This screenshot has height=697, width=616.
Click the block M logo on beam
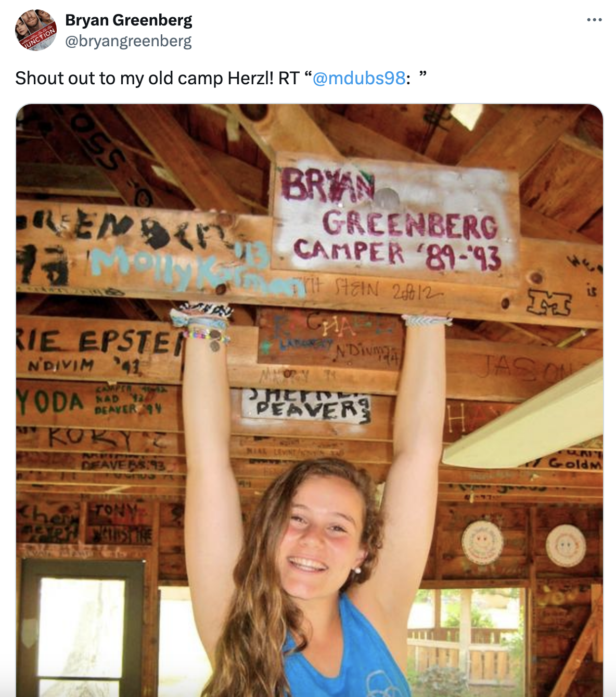(x=550, y=303)
